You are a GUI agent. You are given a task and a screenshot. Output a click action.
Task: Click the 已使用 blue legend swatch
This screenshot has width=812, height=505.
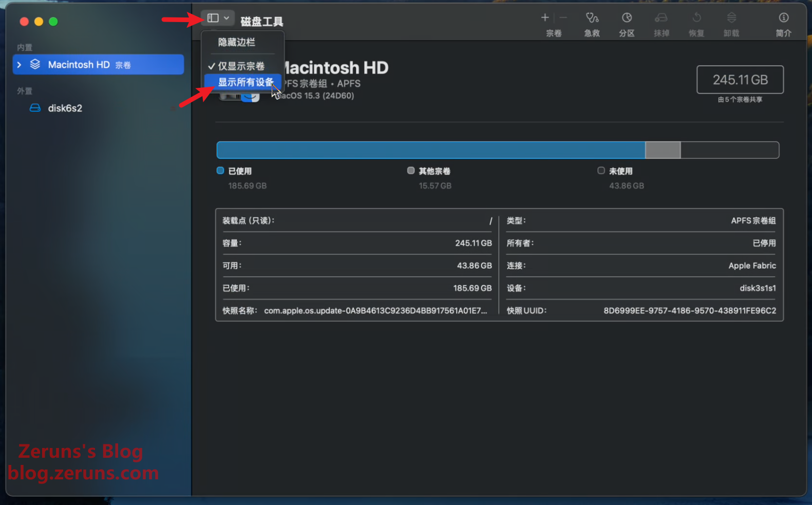coord(220,171)
